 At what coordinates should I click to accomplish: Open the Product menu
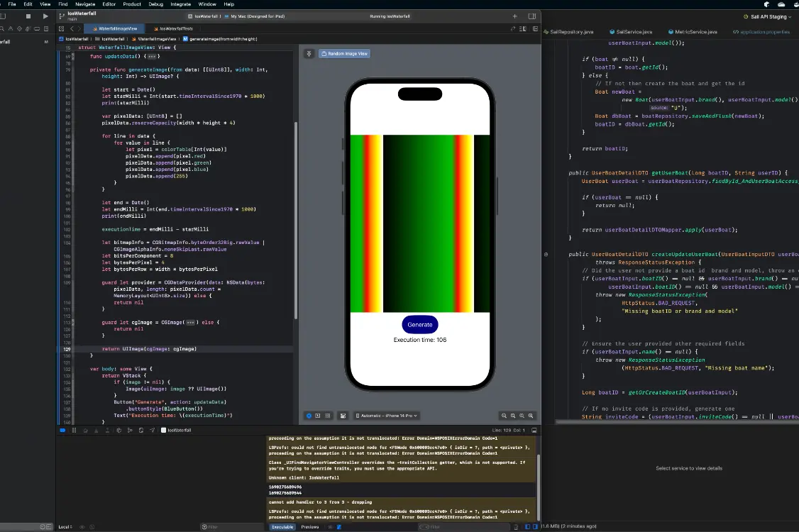131,4
